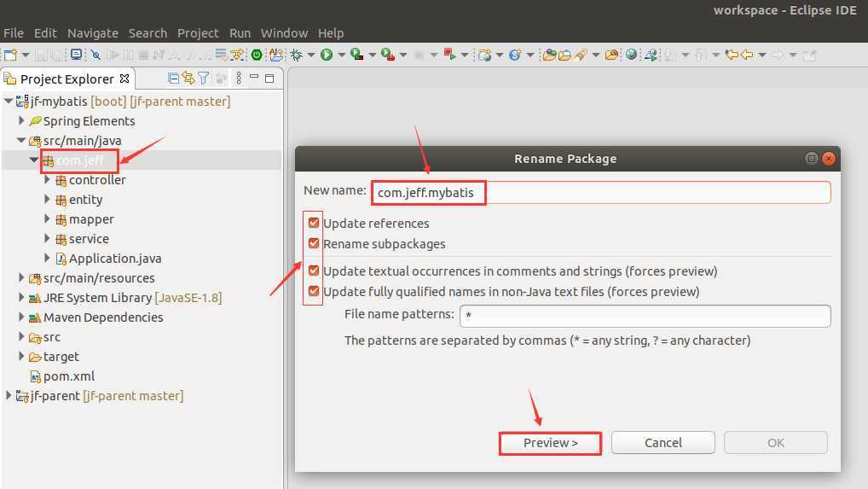The width and height of the screenshot is (868, 489).
Task: Expand the mapper package
Action: click(47, 218)
